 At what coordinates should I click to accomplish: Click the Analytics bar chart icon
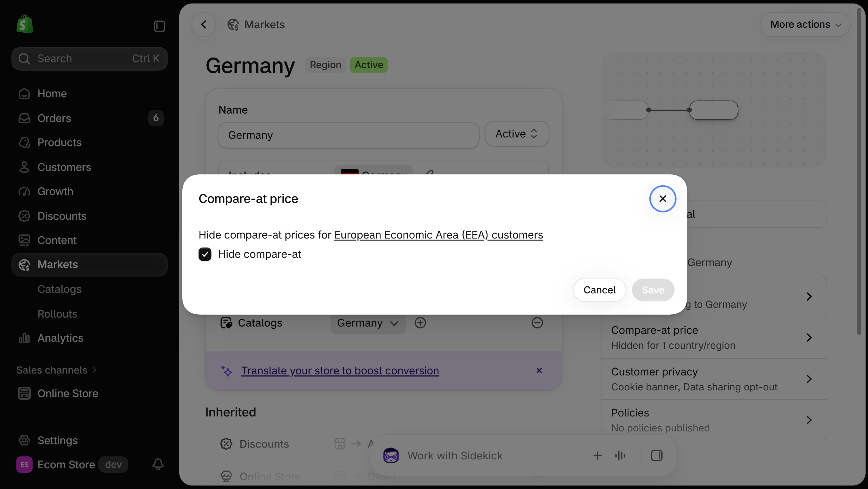point(24,338)
